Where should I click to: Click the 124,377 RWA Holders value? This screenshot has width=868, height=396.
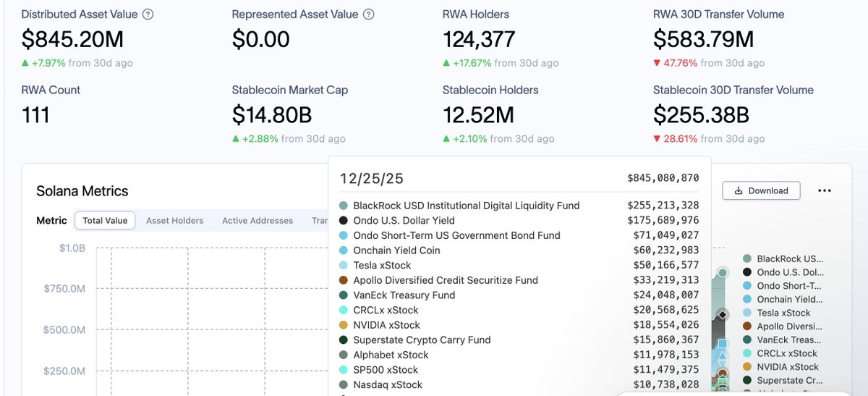tap(479, 38)
